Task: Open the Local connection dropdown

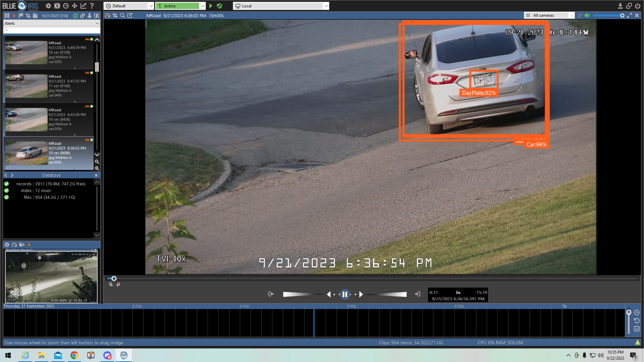Action: pos(281,6)
